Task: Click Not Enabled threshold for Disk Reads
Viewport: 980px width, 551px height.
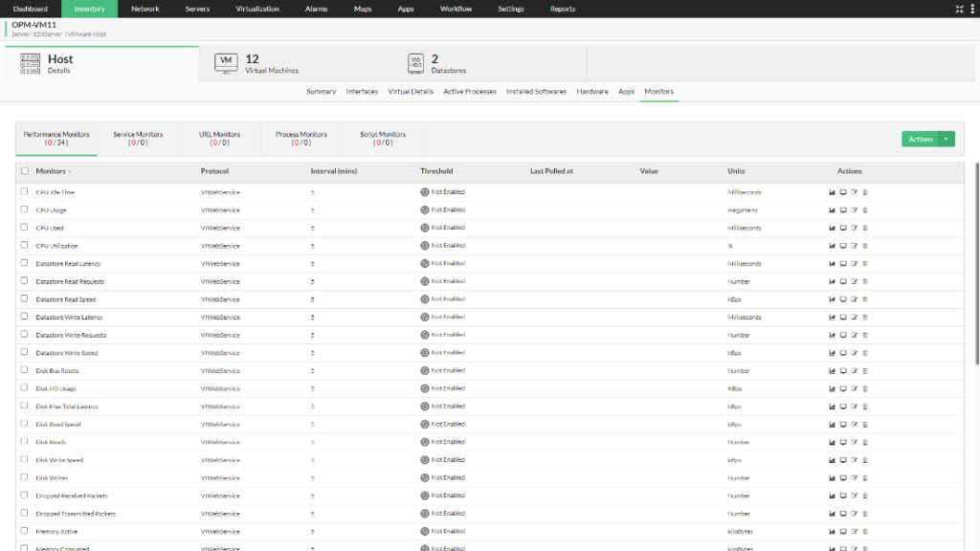Action: click(450, 442)
